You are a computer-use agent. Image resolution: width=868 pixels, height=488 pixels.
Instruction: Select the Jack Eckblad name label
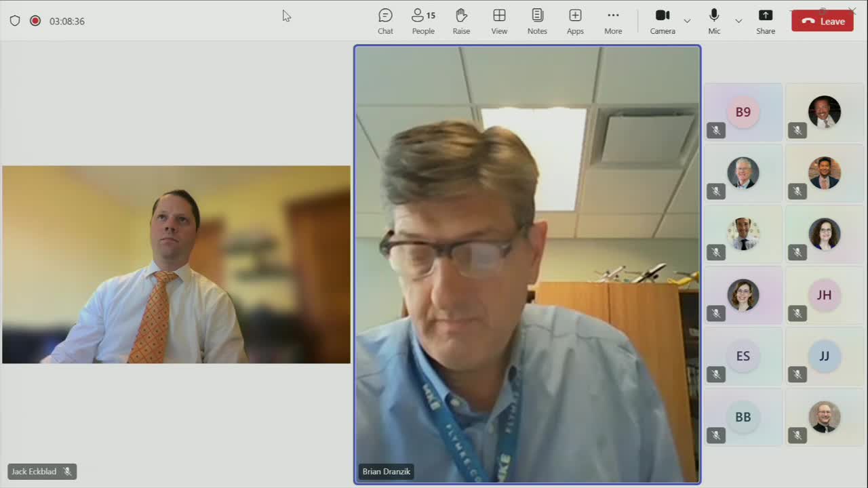coord(34,472)
